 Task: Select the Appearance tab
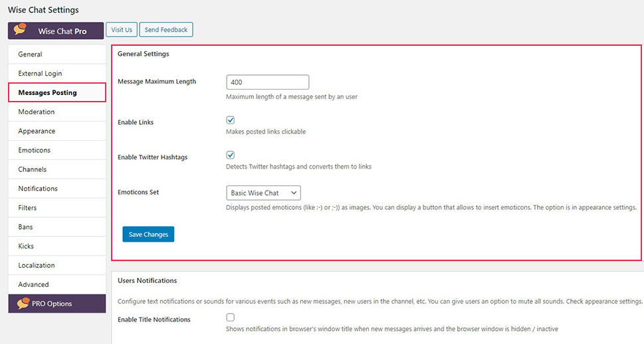coord(57,131)
